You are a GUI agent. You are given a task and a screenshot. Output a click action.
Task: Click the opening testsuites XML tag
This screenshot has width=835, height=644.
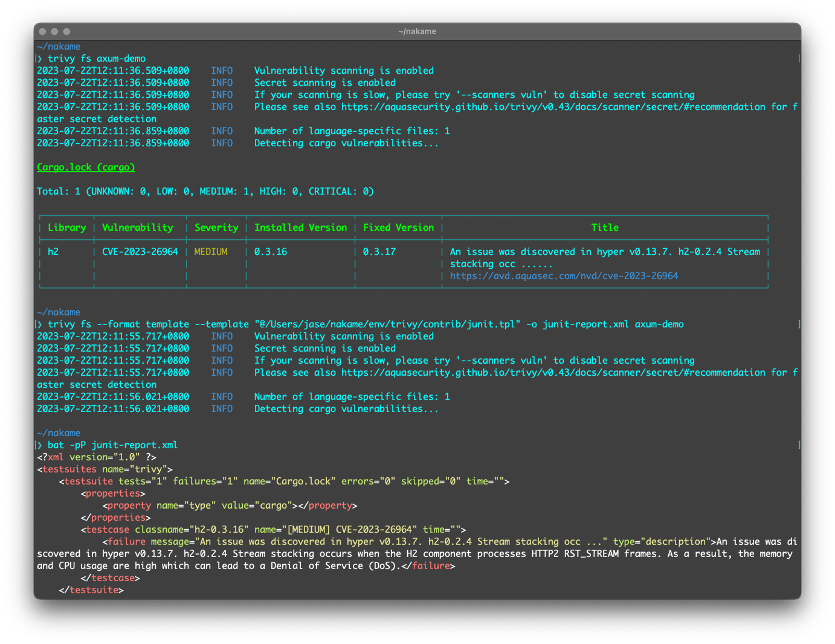click(x=105, y=469)
